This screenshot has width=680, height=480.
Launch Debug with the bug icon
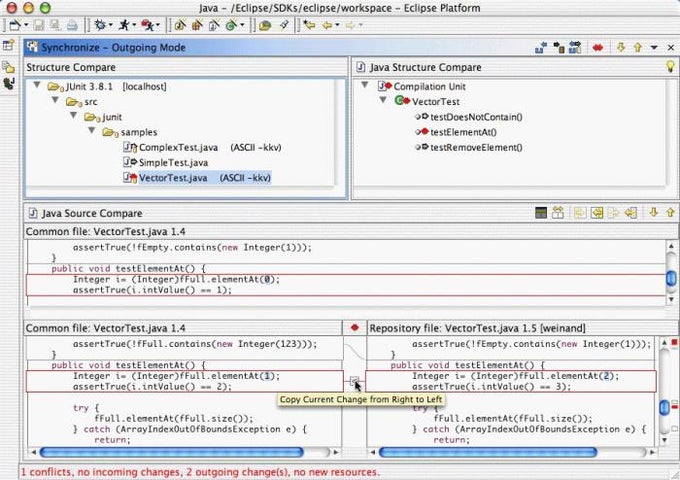[x=100, y=25]
